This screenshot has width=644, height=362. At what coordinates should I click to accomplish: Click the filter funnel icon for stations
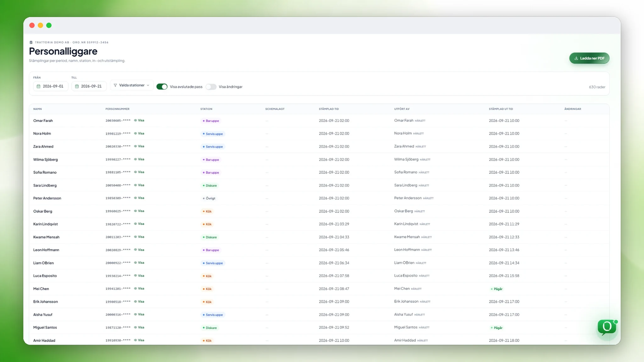[115, 85]
